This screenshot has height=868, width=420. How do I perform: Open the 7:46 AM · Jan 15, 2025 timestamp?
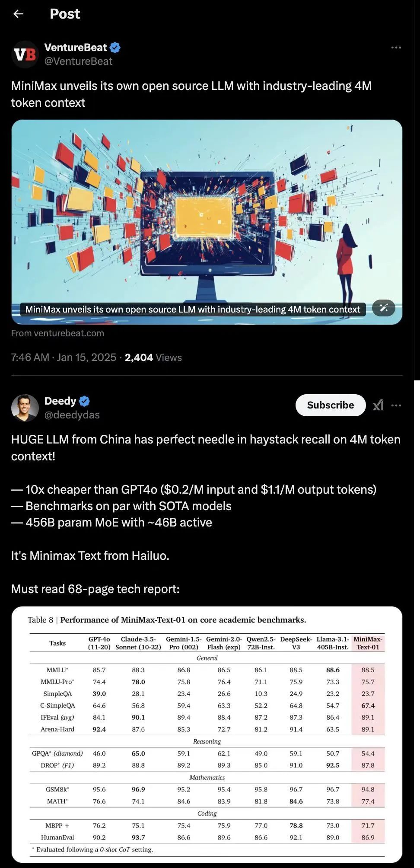click(64, 357)
